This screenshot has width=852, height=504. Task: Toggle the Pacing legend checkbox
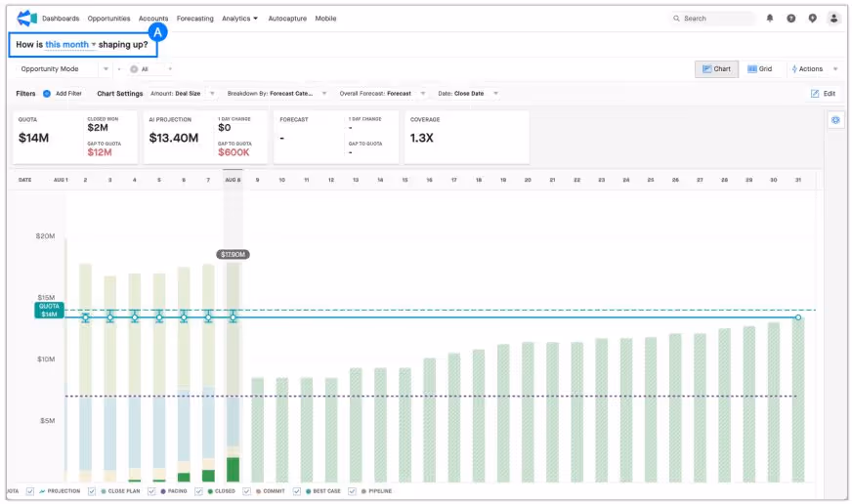[151, 491]
